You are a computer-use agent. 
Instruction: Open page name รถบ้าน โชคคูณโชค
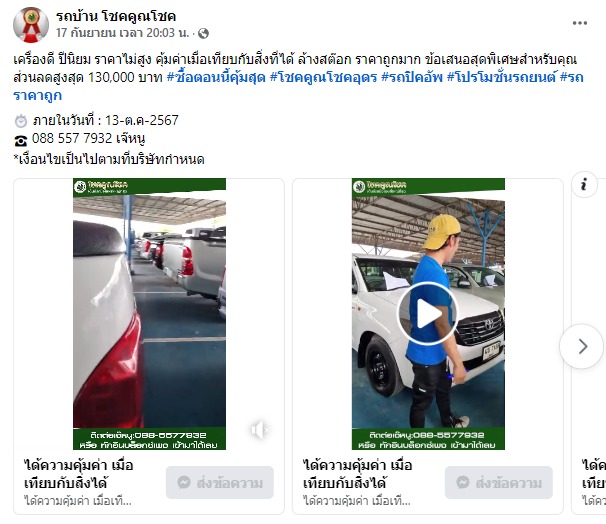click(x=116, y=16)
